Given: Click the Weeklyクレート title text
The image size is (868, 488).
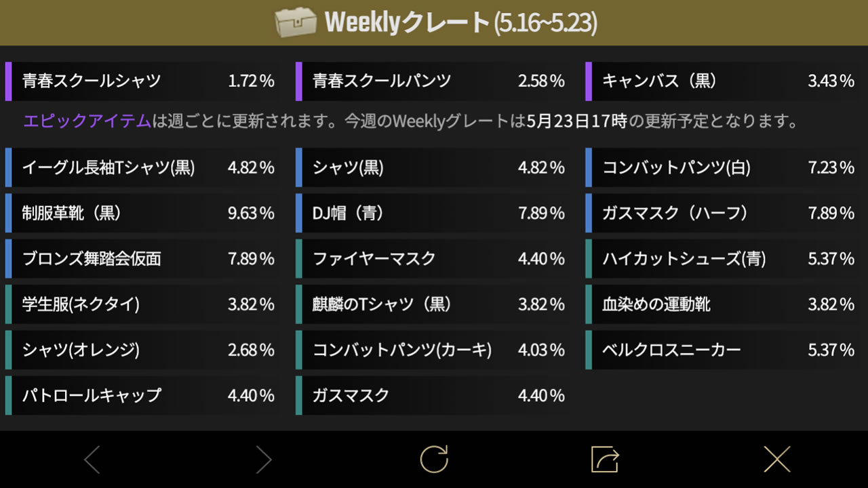Looking at the screenshot, I should click(407, 23).
